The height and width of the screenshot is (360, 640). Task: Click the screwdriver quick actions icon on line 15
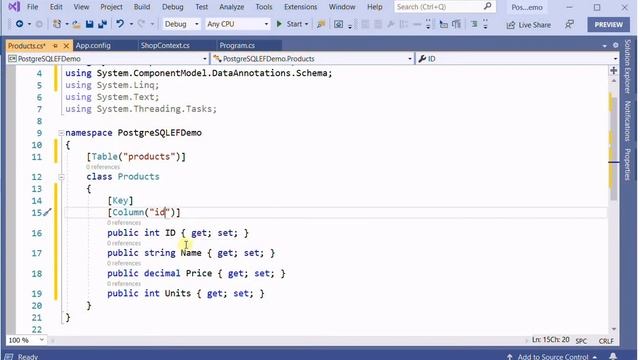point(47,212)
